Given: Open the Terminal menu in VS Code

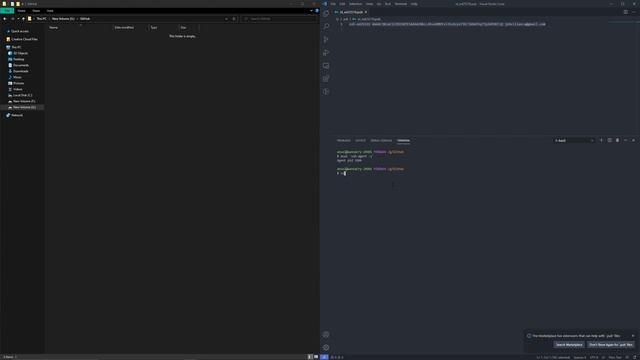Looking at the screenshot, I should pos(400,4).
